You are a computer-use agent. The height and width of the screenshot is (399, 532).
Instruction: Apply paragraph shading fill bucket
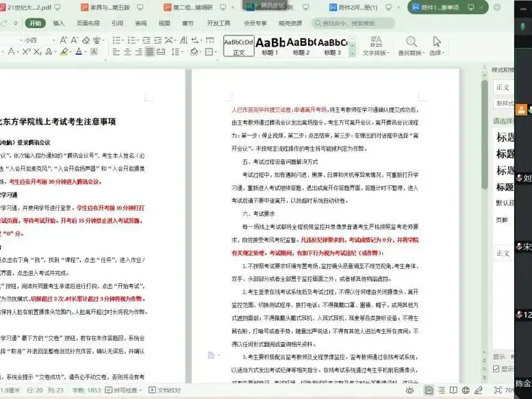[194, 52]
